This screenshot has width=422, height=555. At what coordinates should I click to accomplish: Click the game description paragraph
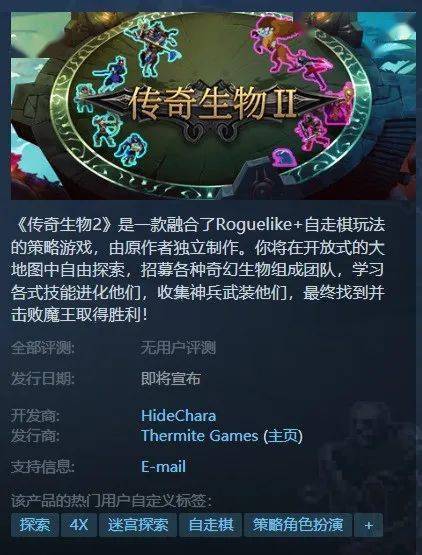click(198, 270)
